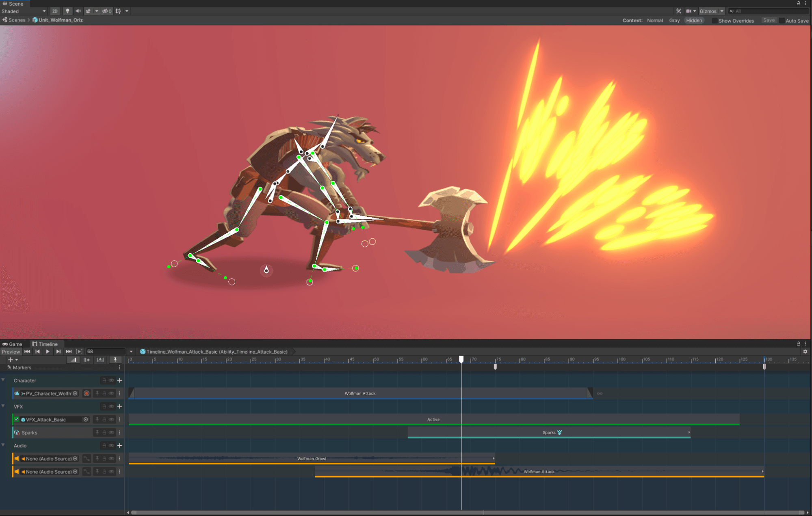Open Sparks track options menu
Viewport: 812px width, 516px height.
click(120, 432)
